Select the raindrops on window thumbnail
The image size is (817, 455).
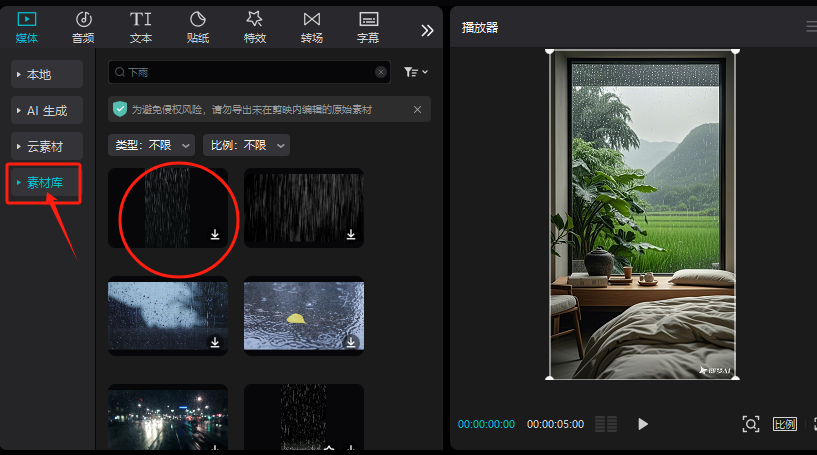(x=168, y=316)
